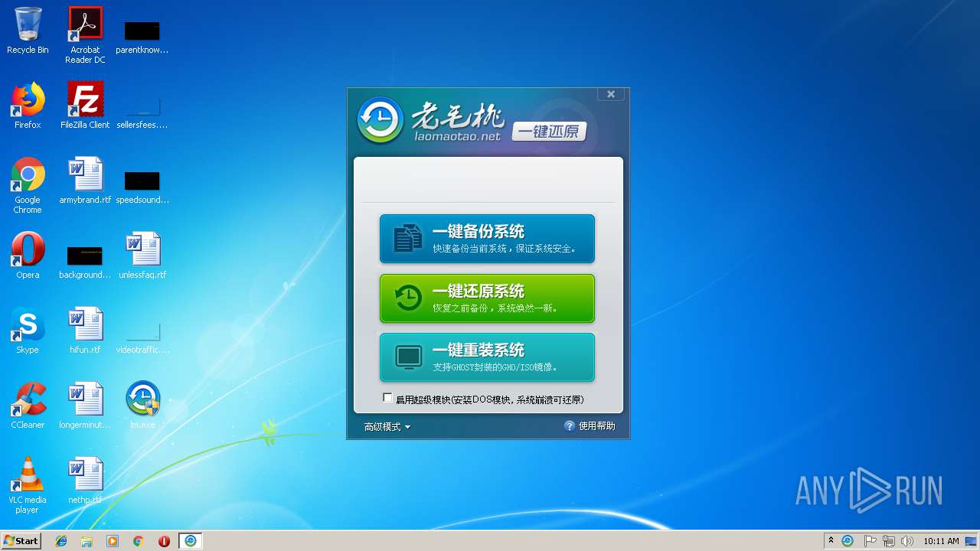
Task: Open the Windows Start menu
Action: click(x=21, y=540)
